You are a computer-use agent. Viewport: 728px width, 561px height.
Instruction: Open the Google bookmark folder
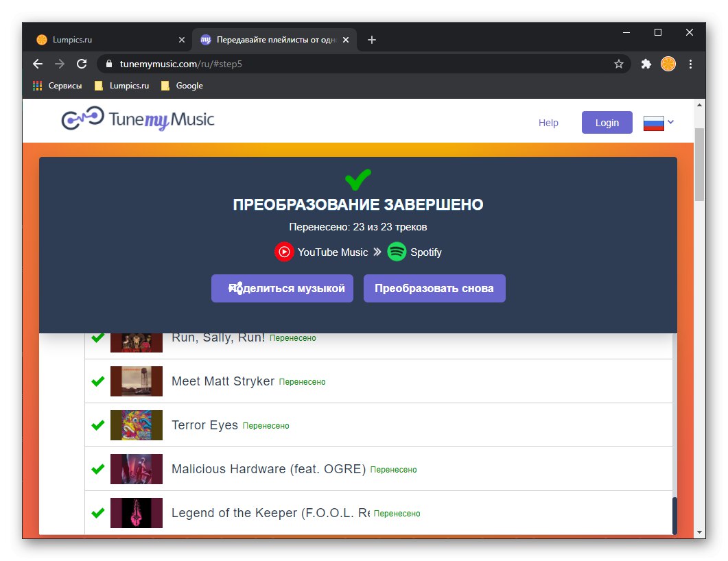(182, 86)
